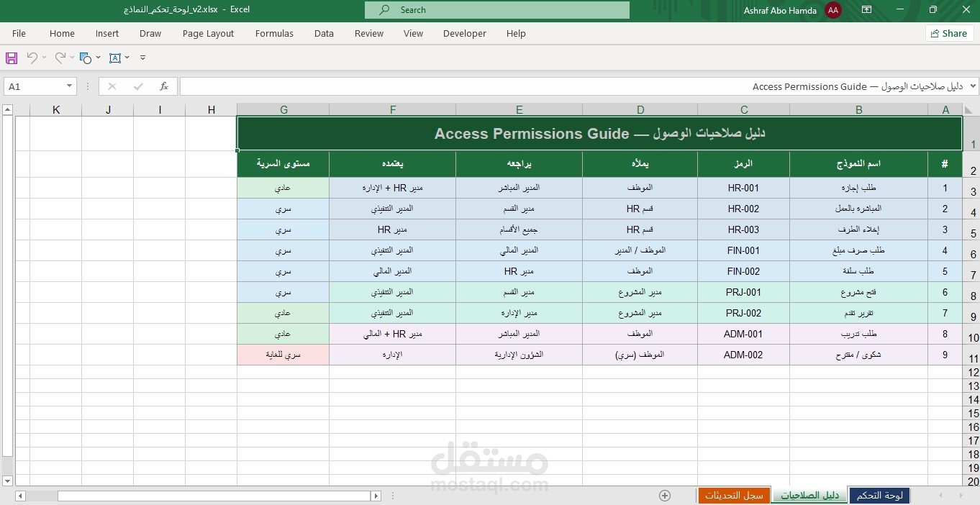The image size is (980, 505).
Task: Select header cell مستوى السرية
Action: coord(283,164)
